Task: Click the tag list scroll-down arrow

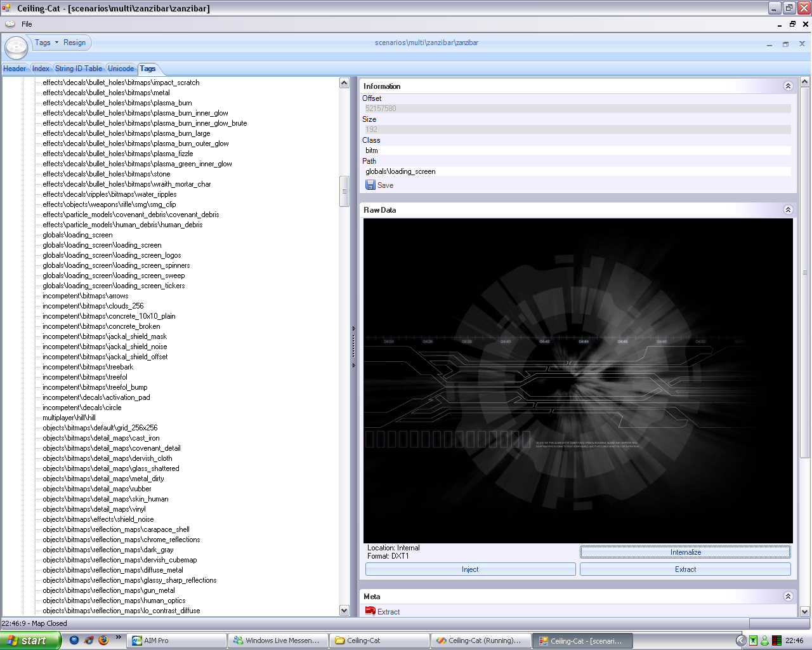Action: [344, 611]
